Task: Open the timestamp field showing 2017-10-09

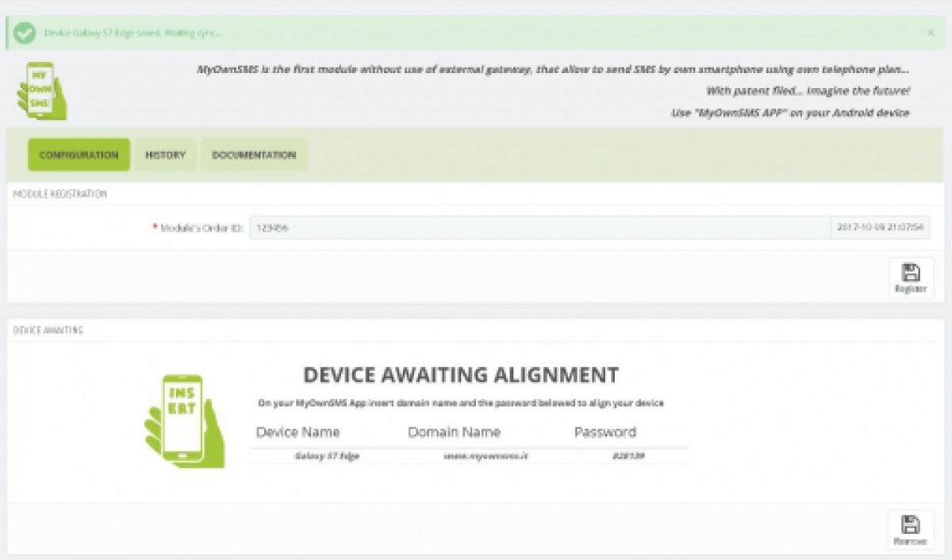Action: [881, 228]
